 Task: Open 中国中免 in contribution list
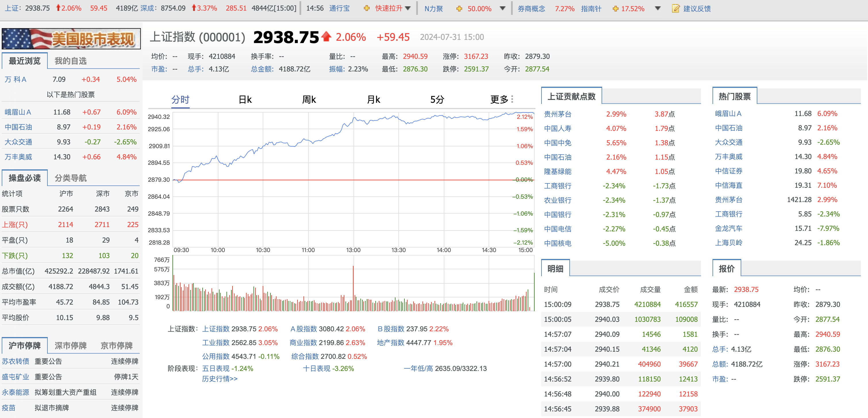(x=558, y=143)
